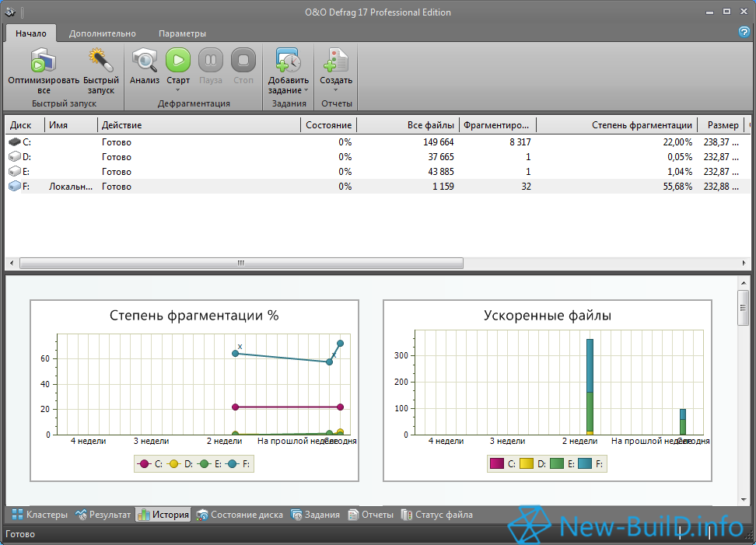
Task: Click right arrow of horizontal scrollbar
Action: tap(744, 263)
